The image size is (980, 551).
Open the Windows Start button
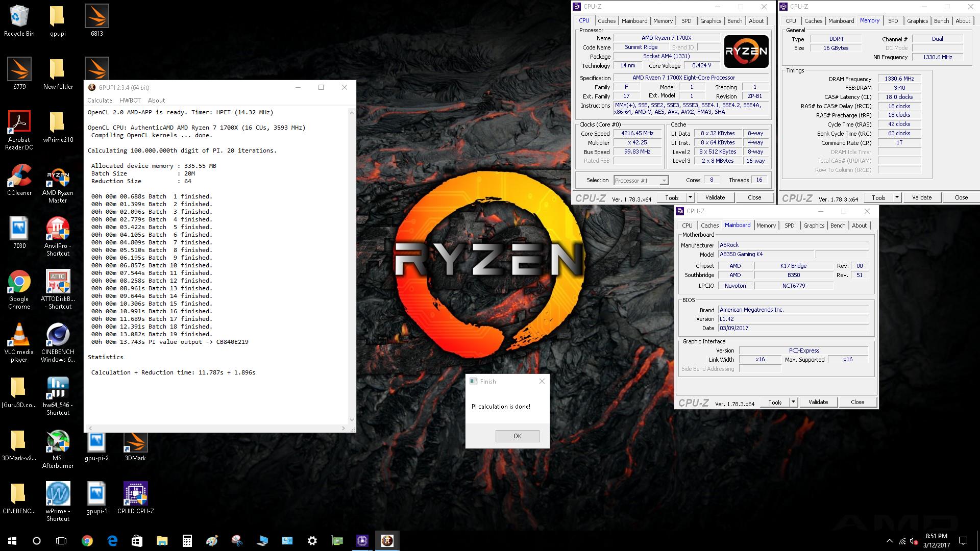coord(12,541)
